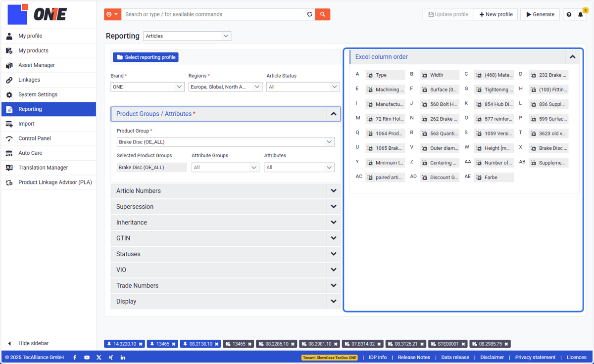Click the orange search magnifier button
Viewport: 594px width, 364px height.
coord(323,14)
